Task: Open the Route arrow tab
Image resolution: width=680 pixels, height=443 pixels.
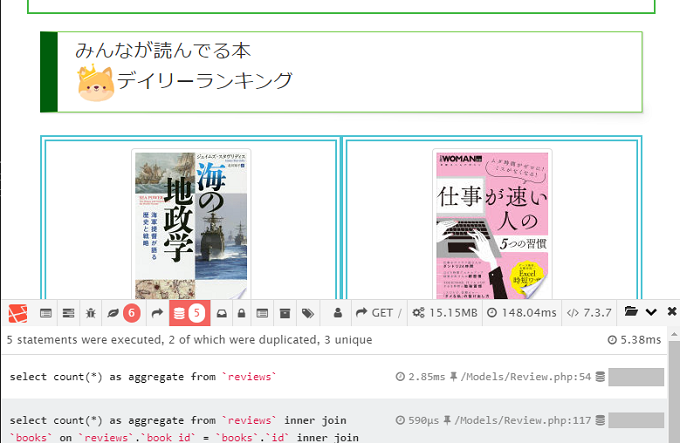Action: [x=157, y=313]
